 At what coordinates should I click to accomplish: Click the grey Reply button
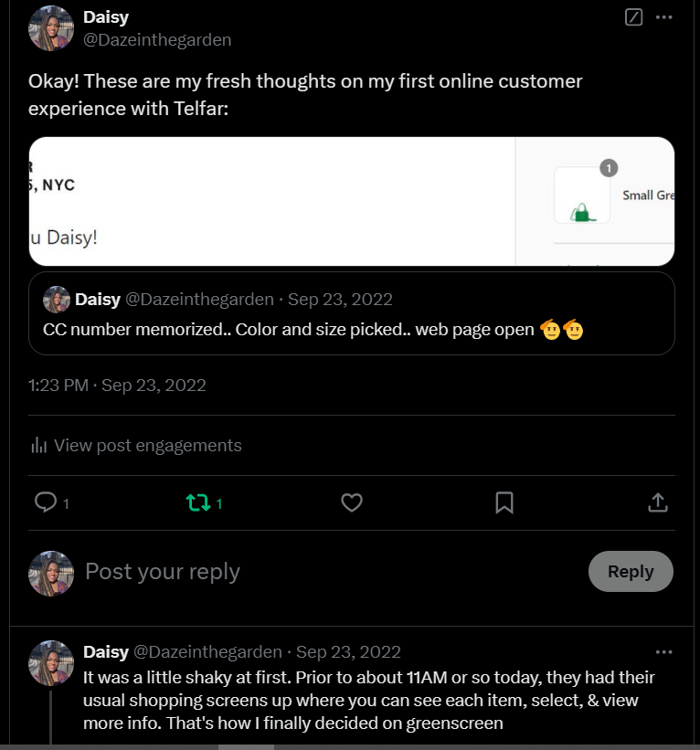coord(631,571)
